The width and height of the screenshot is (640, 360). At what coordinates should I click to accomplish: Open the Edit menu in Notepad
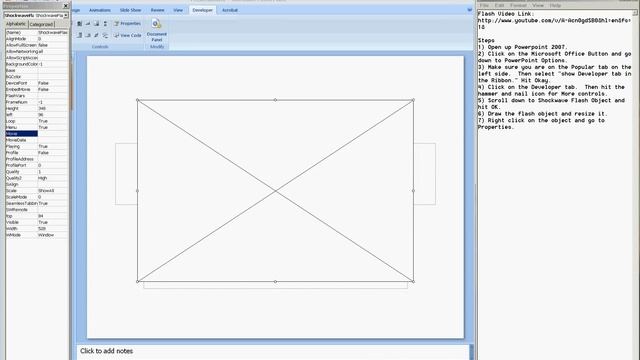pos(499,5)
